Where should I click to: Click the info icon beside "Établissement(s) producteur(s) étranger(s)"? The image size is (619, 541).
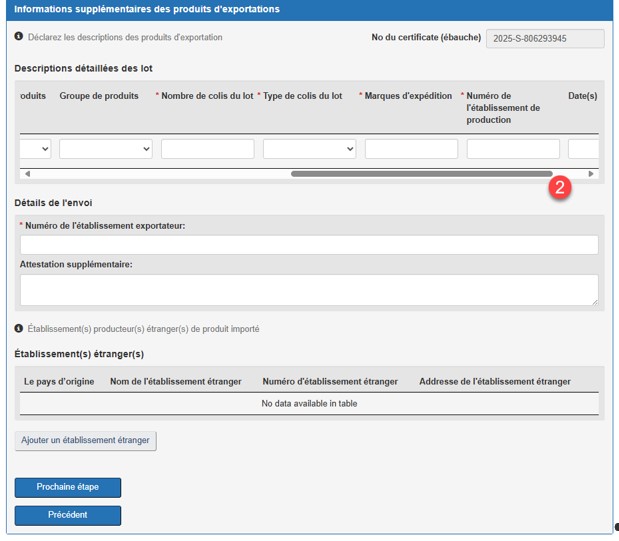[x=19, y=329]
